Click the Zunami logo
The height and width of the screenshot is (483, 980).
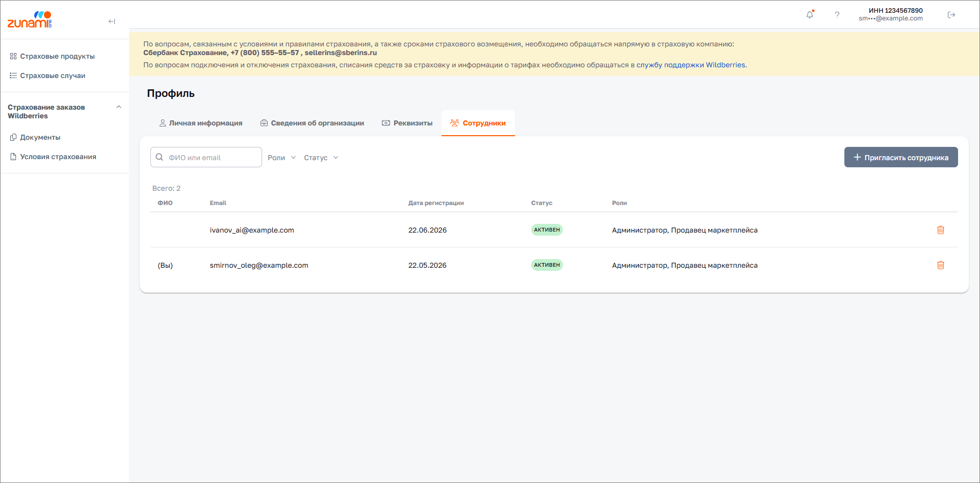point(30,20)
